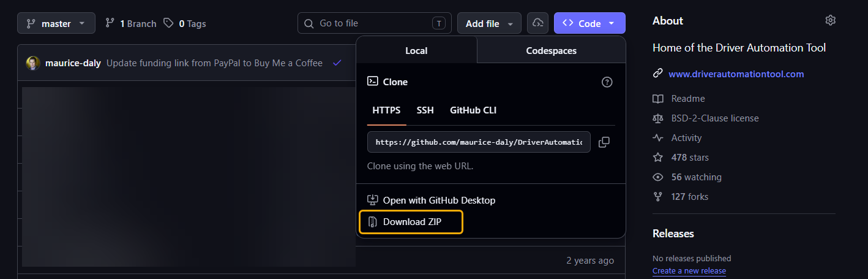Click the cloud codespace icon button
Viewport: 868px width, 279px height.
tap(537, 23)
